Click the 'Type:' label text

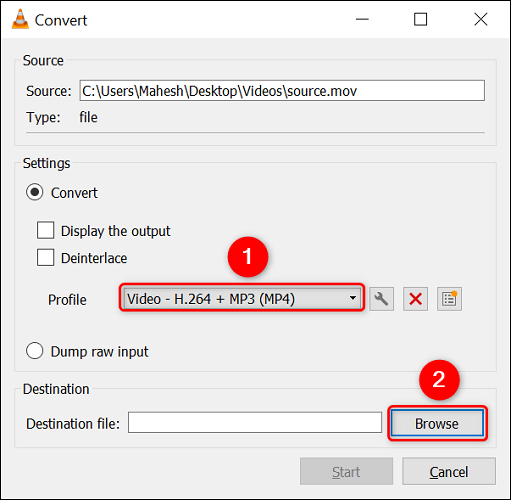43,117
